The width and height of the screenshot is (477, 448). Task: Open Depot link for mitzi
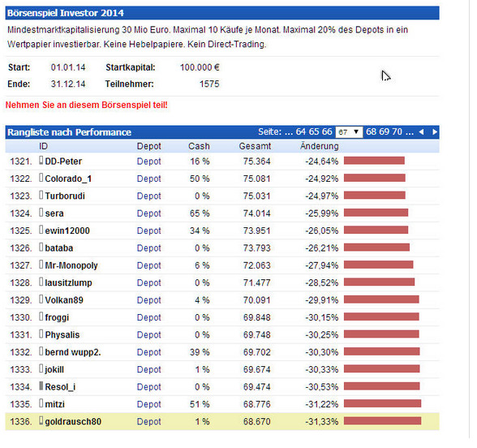pyautogui.click(x=148, y=404)
